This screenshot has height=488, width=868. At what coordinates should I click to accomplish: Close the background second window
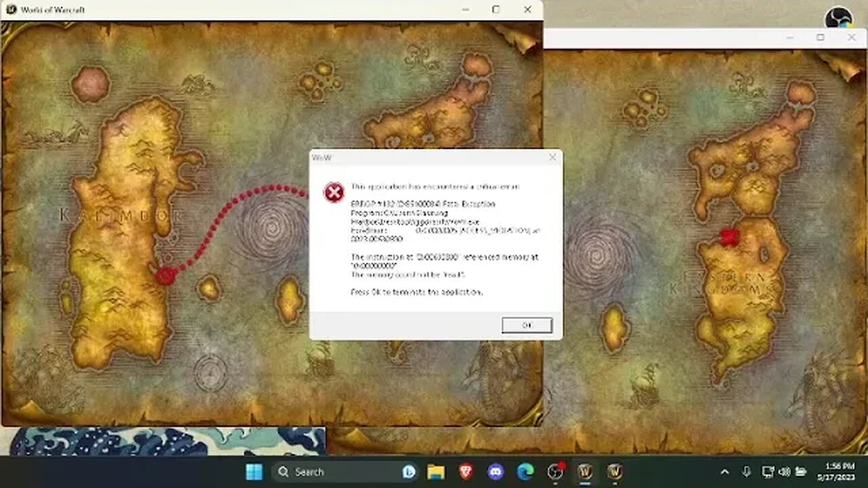tap(852, 38)
